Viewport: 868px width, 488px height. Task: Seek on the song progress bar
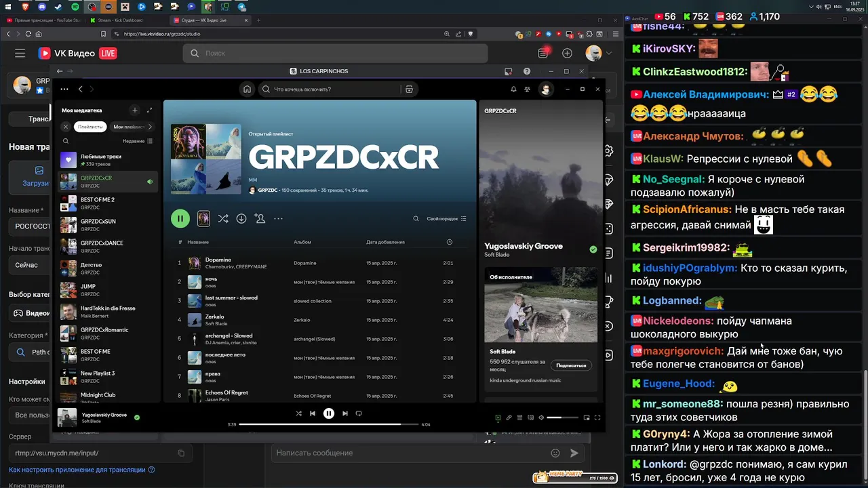tap(329, 424)
